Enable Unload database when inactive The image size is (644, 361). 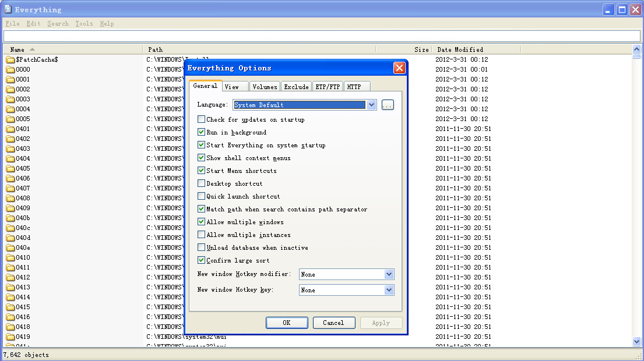[x=201, y=247]
